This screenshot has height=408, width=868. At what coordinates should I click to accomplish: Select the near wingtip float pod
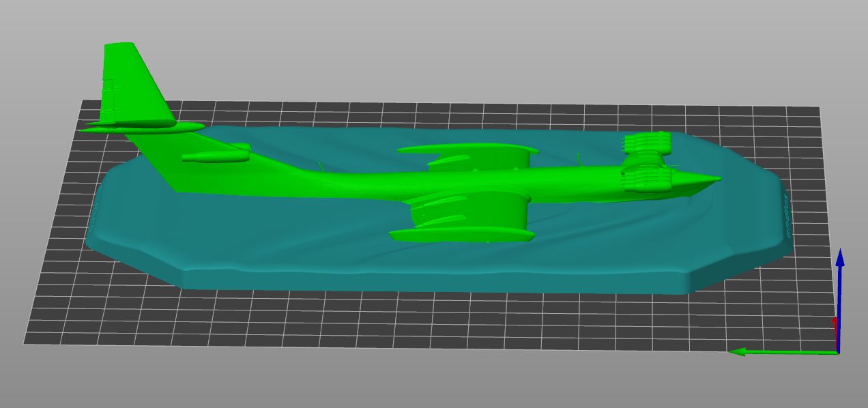tap(461, 236)
